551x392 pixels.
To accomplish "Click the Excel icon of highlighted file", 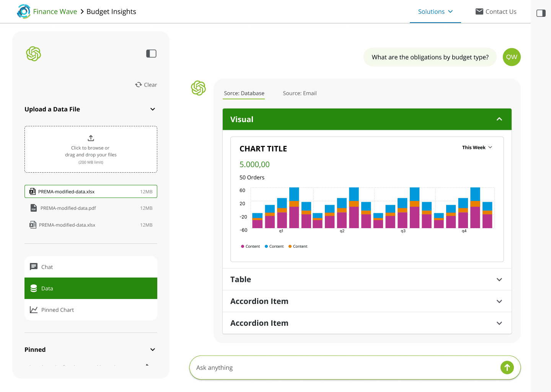I will click(x=33, y=191).
